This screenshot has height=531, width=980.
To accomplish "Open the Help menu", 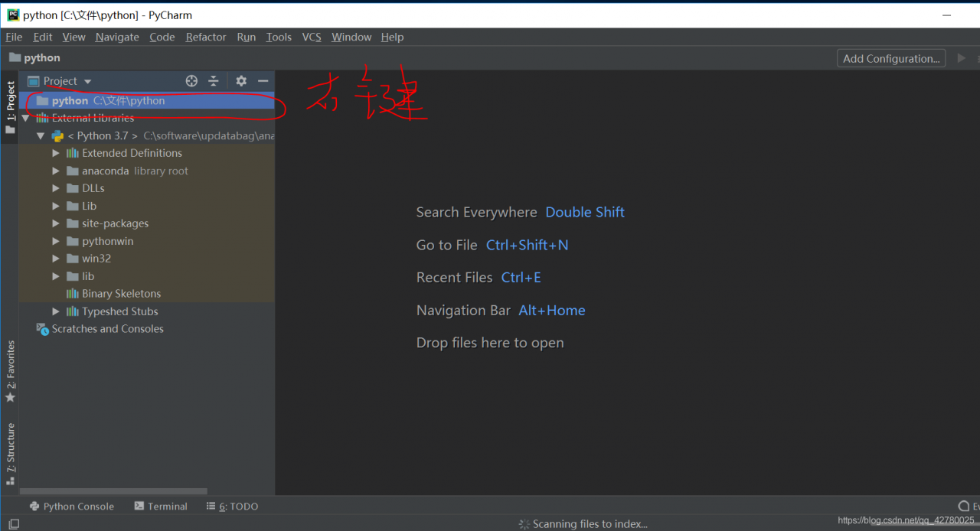I will coord(392,37).
